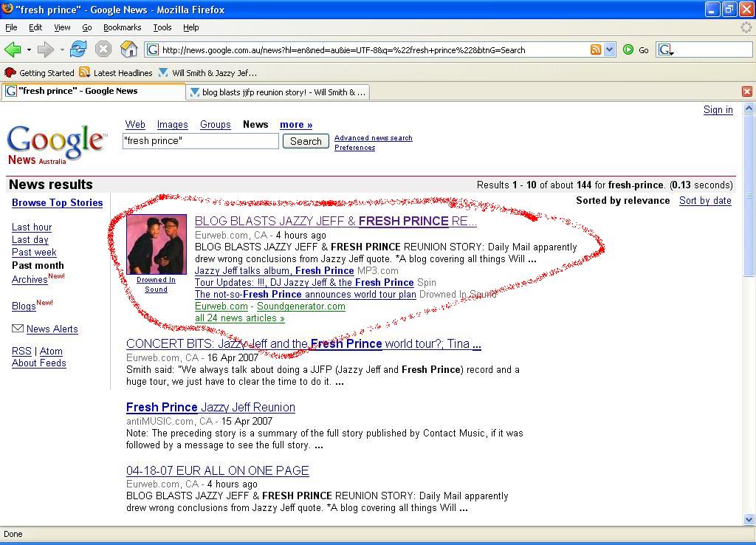This screenshot has width=756, height=545.
Task: Open Will Smith & Jazzy Jef bookmark
Action: click(x=207, y=73)
